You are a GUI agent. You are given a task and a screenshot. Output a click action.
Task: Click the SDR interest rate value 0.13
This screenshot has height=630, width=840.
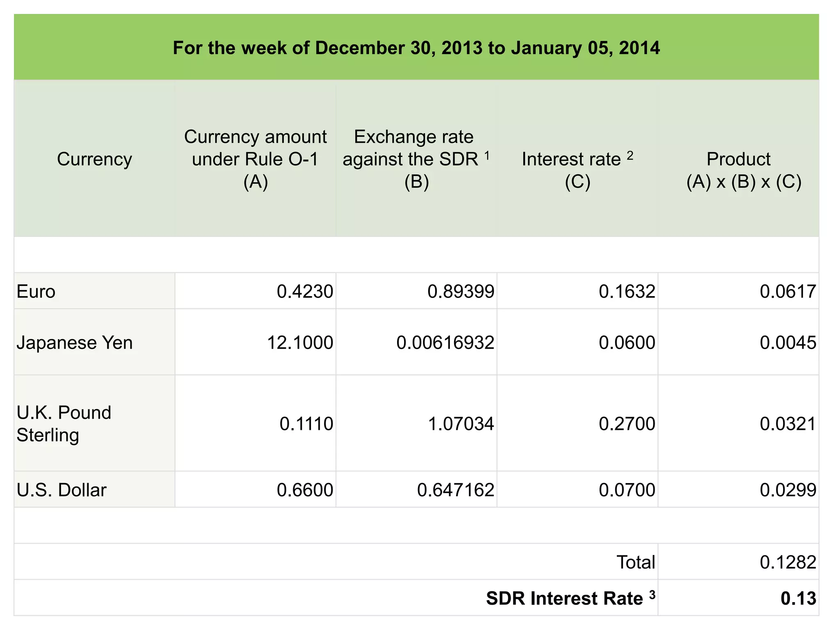coord(798,598)
